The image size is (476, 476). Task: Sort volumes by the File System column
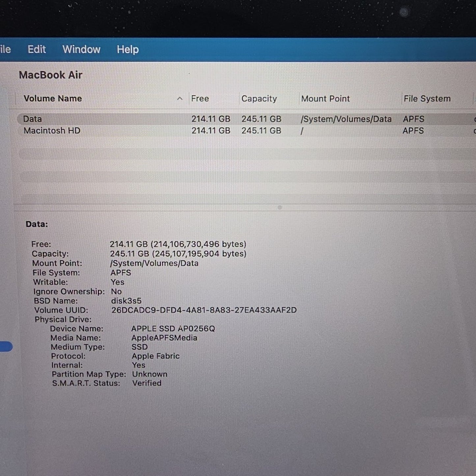(x=427, y=98)
